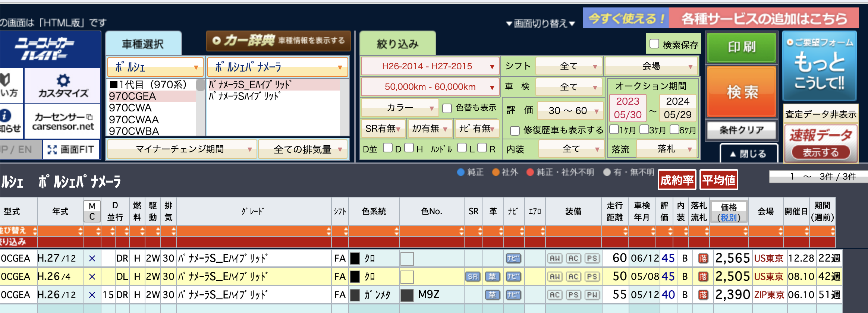Screen dimensions: 868x313
Task: Click the orange 検索 button
Action: coord(742,92)
